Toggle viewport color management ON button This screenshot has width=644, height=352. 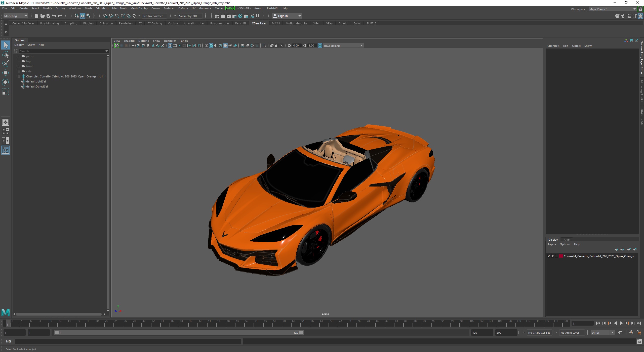pyautogui.click(x=320, y=46)
